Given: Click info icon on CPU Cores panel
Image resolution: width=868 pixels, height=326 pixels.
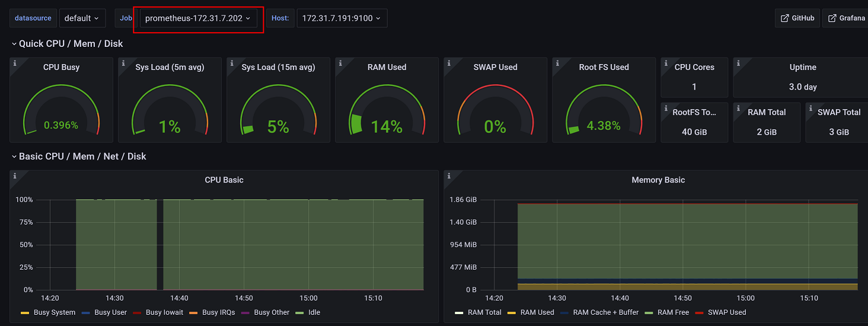Looking at the screenshot, I should point(665,62).
